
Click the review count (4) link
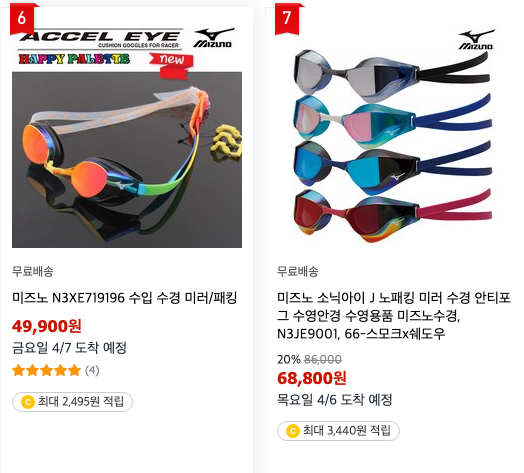point(92,370)
